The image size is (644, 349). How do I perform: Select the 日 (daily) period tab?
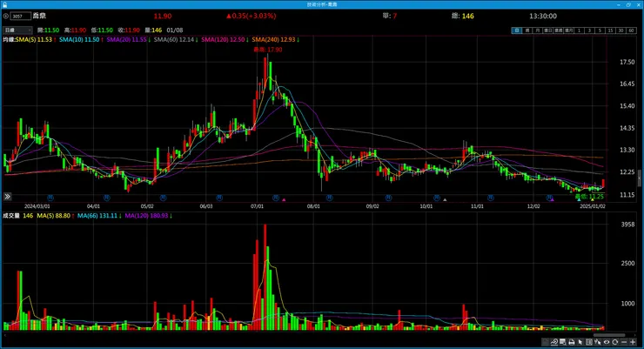click(x=517, y=30)
